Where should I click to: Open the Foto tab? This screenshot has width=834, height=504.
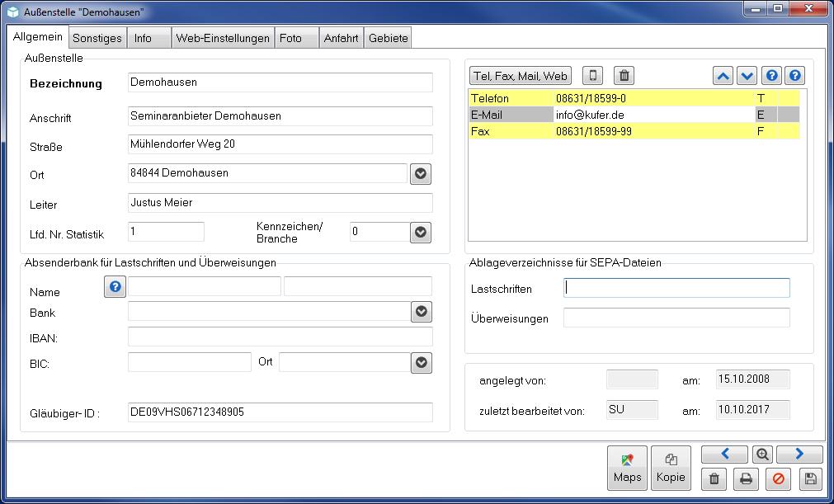point(297,38)
